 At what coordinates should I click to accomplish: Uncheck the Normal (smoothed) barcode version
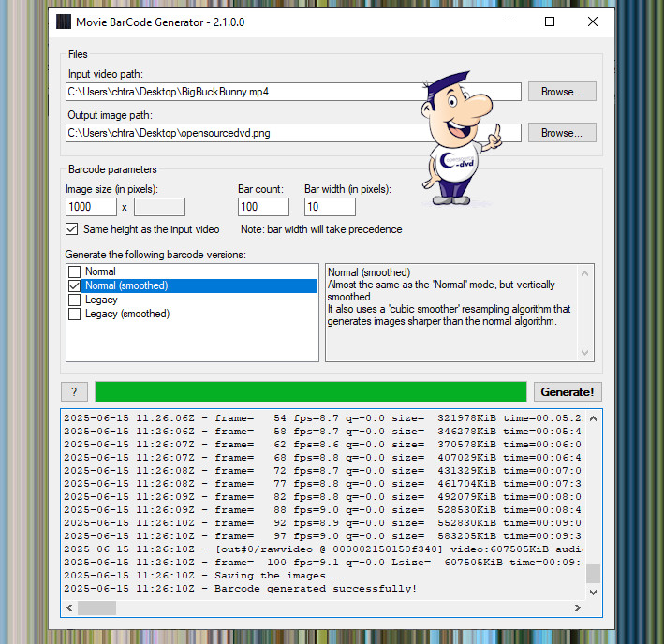pyautogui.click(x=75, y=285)
